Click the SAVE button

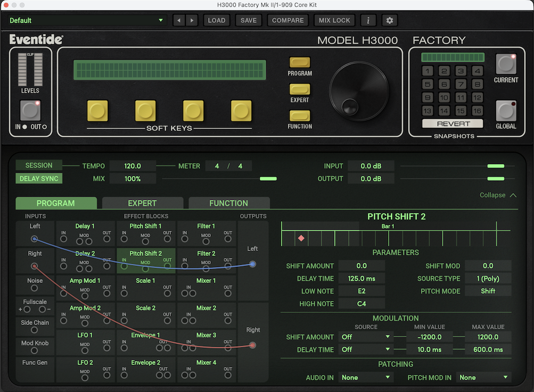pos(249,20)
